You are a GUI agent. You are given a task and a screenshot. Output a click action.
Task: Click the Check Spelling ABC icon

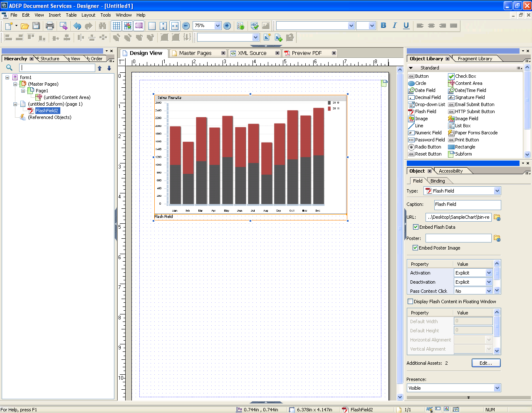255,26
